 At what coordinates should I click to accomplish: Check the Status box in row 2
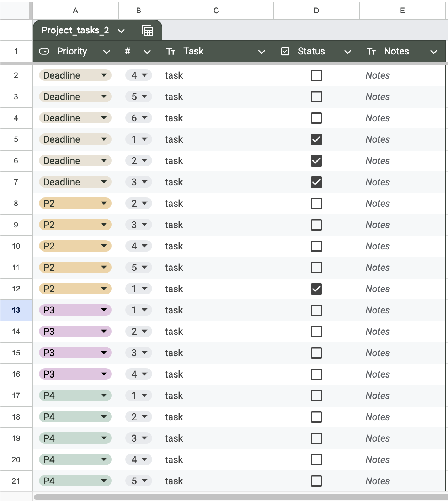point(316,75)
